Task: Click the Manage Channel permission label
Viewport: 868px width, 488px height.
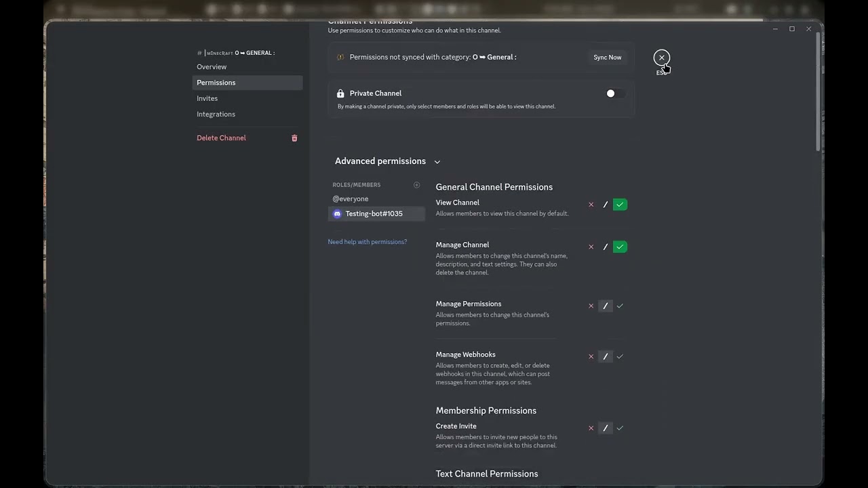Action: (x=462, y=245)
